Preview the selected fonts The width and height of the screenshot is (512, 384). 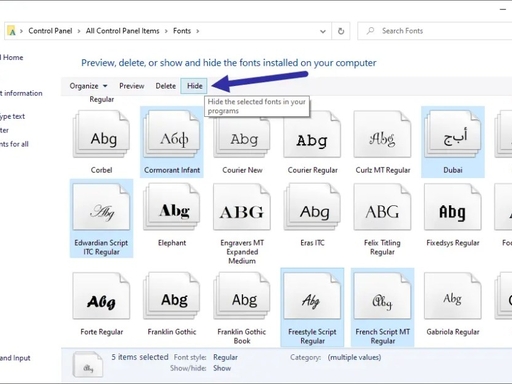[x=132, y=86]
